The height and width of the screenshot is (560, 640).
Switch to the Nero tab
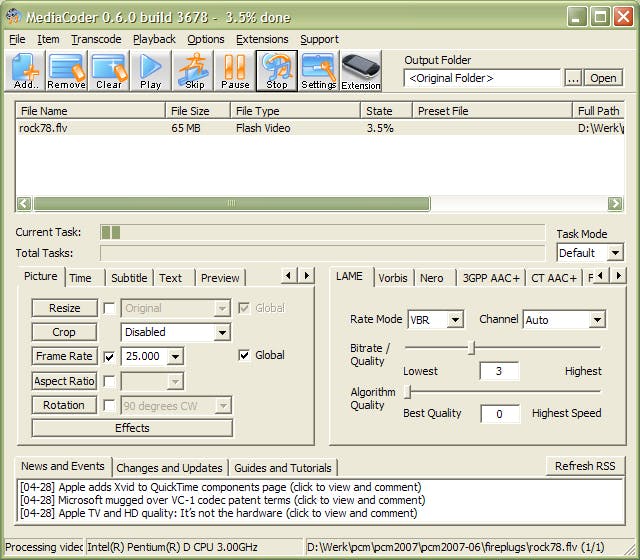coord(435,278)
